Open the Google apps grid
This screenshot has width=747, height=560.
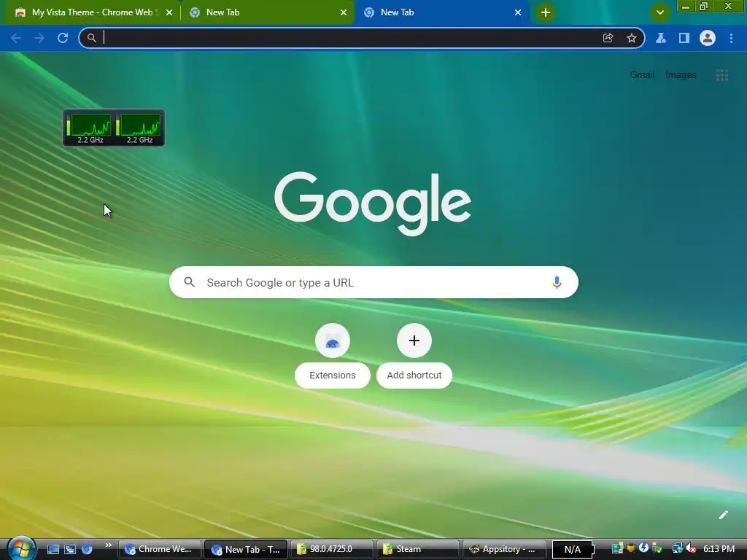pyautogui.click(x=721, y=75)
